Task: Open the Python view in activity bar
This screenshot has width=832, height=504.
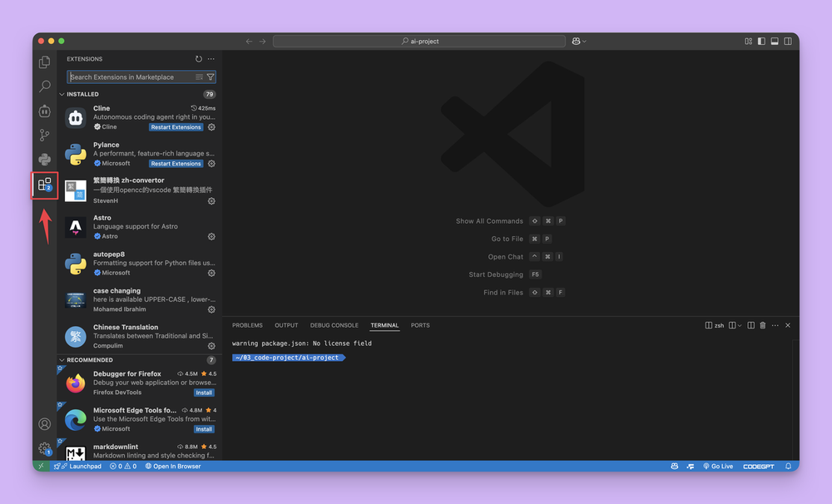Action: pyautogui.click(x=45, y=160)
